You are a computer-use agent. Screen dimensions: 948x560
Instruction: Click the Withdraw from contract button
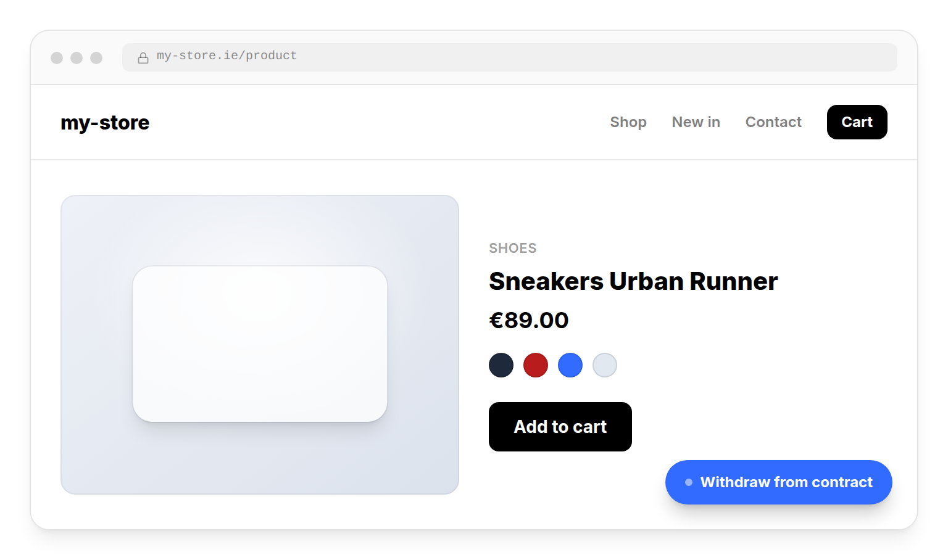[x=779, y=482]
